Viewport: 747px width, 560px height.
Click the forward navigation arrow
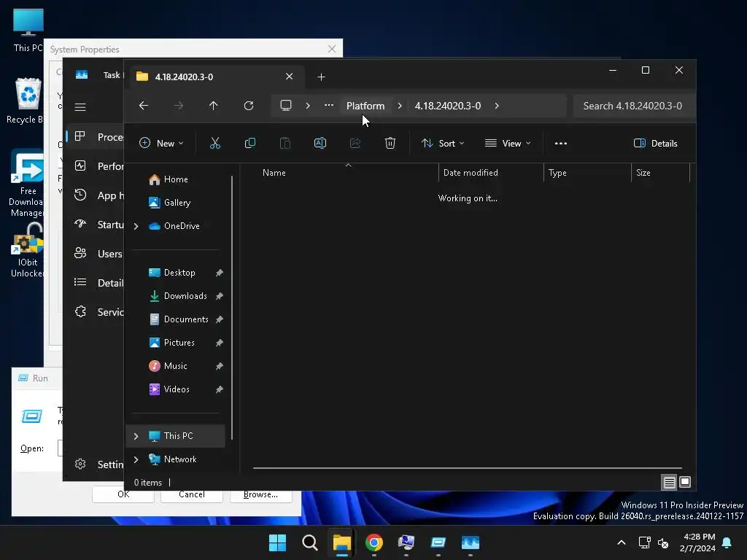179,106
